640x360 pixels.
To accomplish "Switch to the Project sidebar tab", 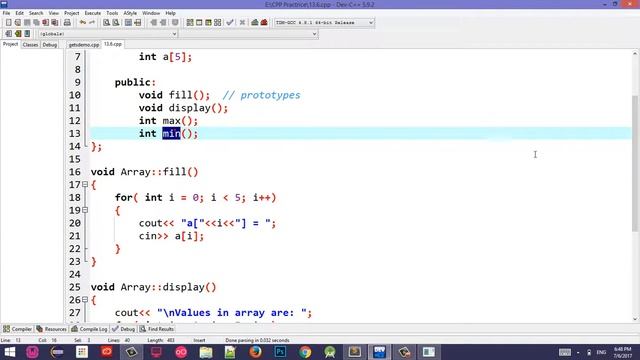I will (10, 44).
